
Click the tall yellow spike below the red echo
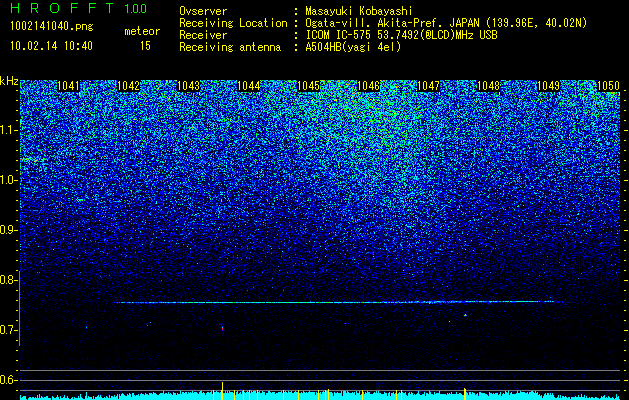pyautogui.click(x=223, y=390)
